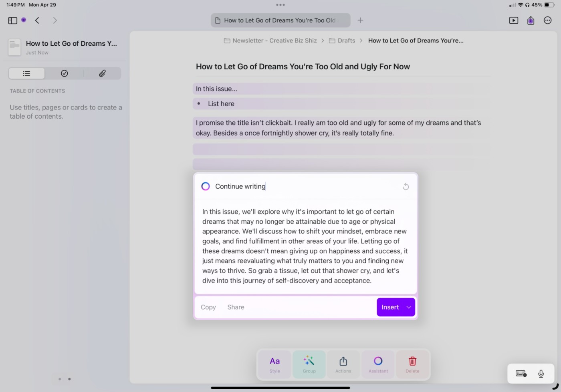
Task: Insert the generated text
Action: (x=390, y=307)
